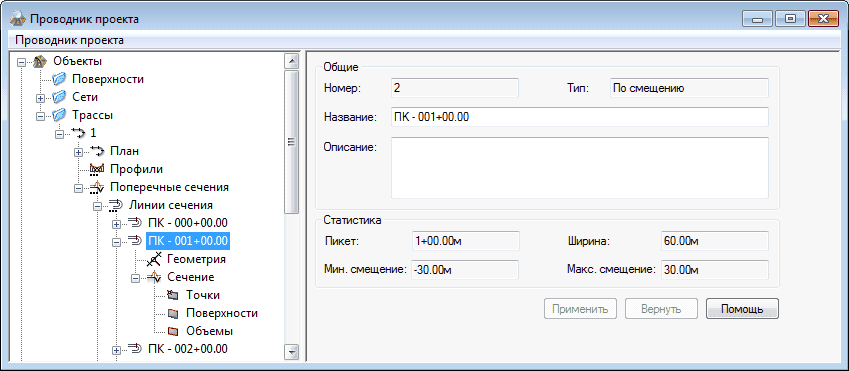
Task: Collapse the Поперечные сечения node
Action: pos(78,188)
